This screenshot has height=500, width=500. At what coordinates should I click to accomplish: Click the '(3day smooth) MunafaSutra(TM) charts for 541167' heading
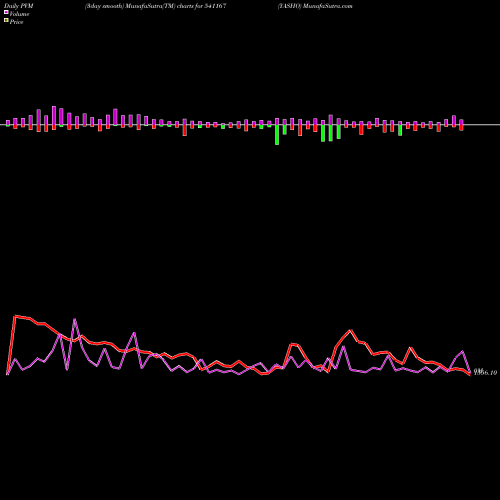coord(156,6)
